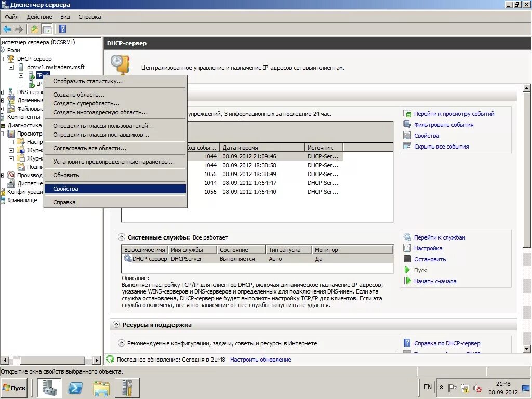Click the Windows Пуск Start button
This screenshot has height=399, width=532.
pyautogui.click(x=14, y=388)
